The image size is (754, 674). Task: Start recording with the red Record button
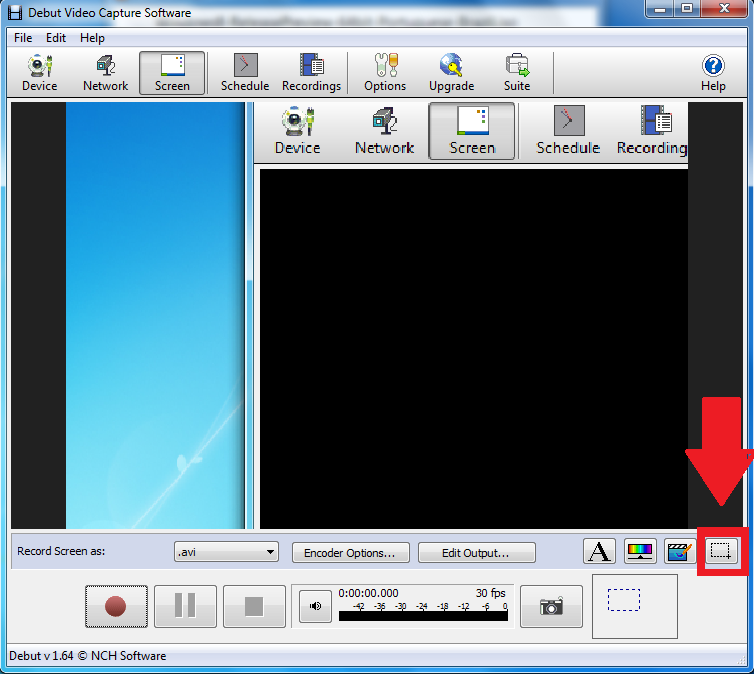coord(116,606)
